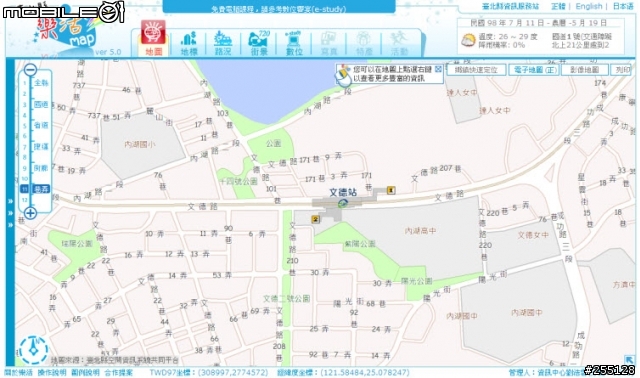The image size is (640, 378).
Task: Open 合作提案 cooperation proposal link
Action: (119, 373)
